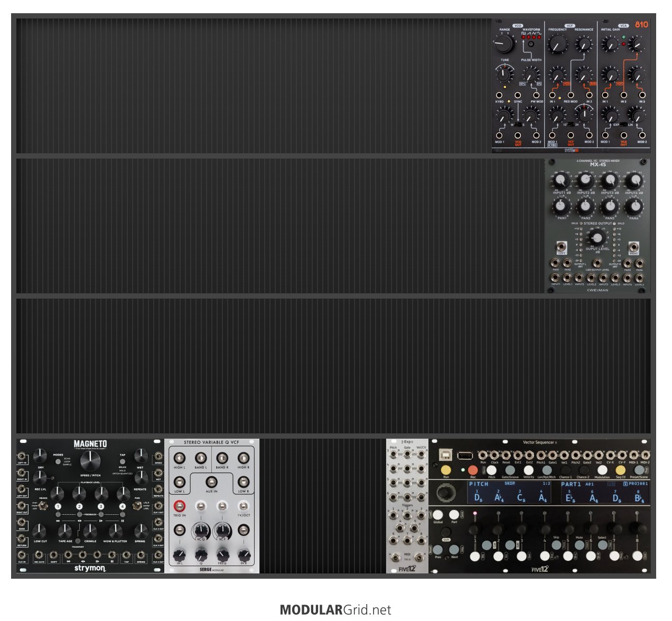Screen dimensions: 672x621
Task: Click the USB-A port icon on Vector Sequencer
Action: (x=465, y=456)
